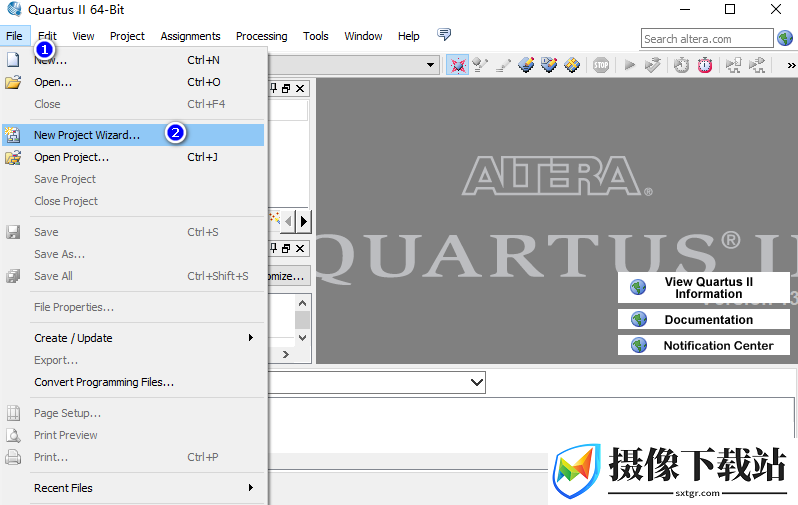Pin the lower docked panel
798x505 pixels.
pos(273,248)
